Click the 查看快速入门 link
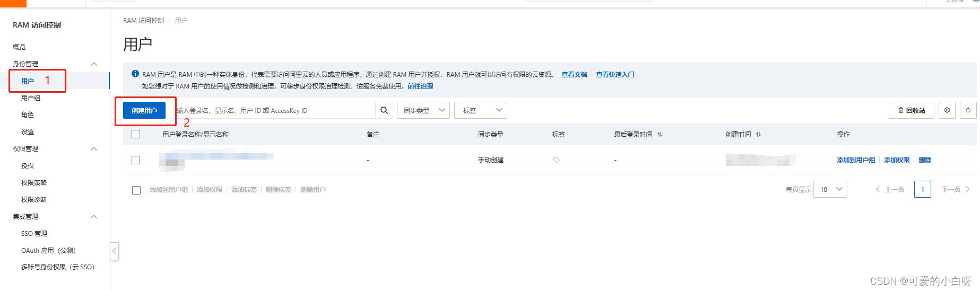This screenshot has height=291, width=980. 615,74
